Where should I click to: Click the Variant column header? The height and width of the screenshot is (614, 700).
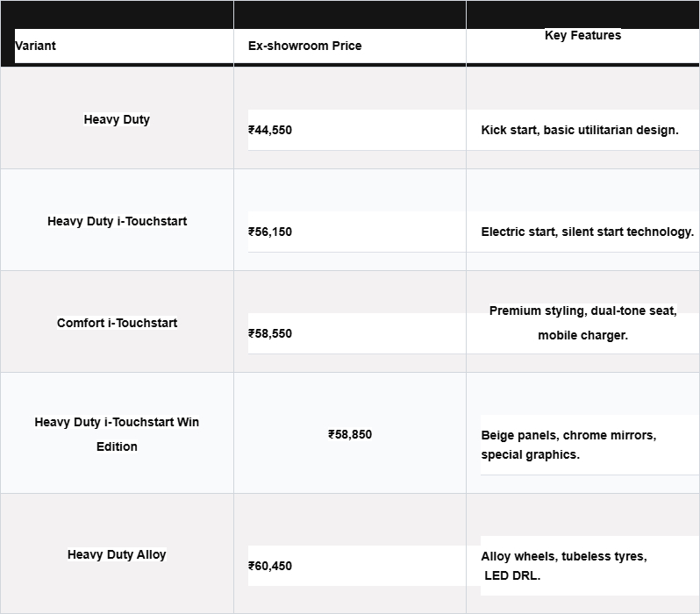pyautogui.click(x=36, y=46)
